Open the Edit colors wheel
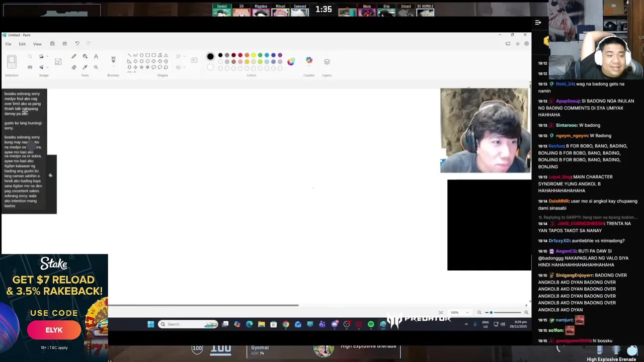644x362 pixels. point(291,61)
